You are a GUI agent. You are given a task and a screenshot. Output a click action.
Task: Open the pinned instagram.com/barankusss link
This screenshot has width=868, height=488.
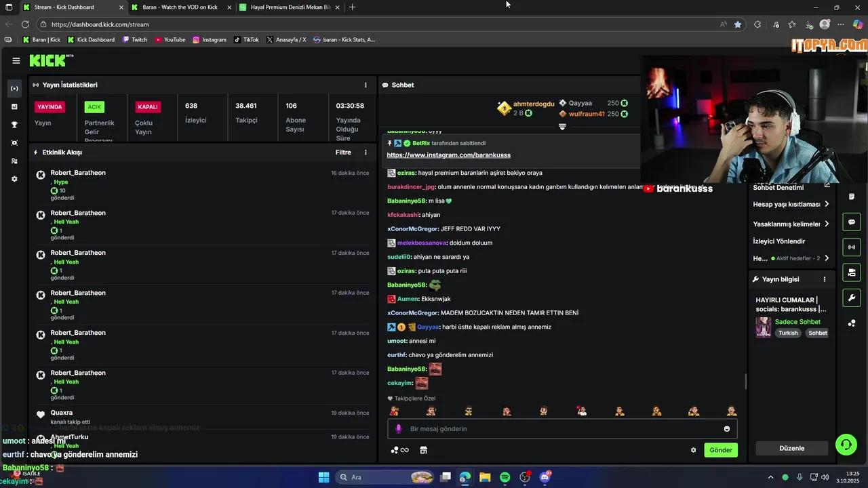(448, 155)
